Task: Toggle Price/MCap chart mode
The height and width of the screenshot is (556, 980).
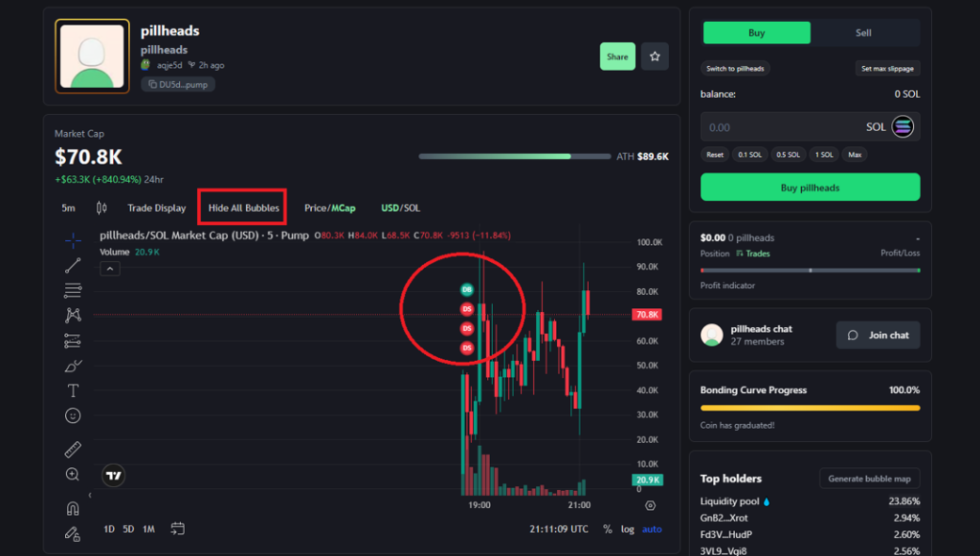Action: tap(330, 208)
